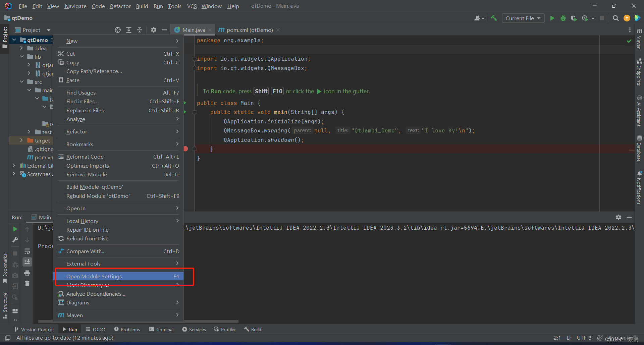Switch to the pom.xml tab

249,30
